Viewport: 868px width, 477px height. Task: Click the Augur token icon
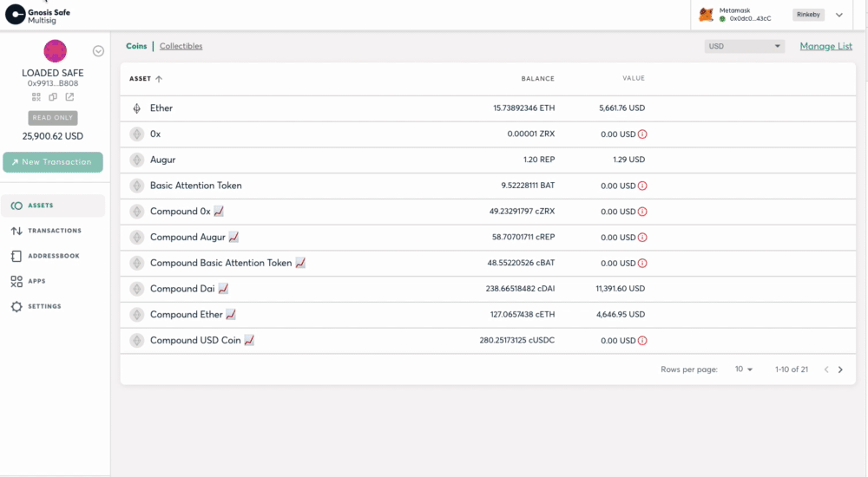tap(137, 160)
